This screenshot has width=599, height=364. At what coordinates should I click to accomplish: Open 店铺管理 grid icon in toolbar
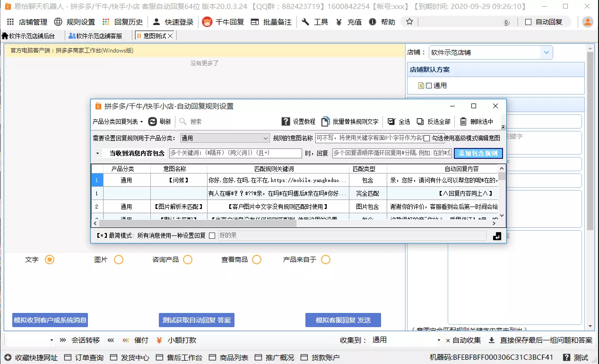10,22
